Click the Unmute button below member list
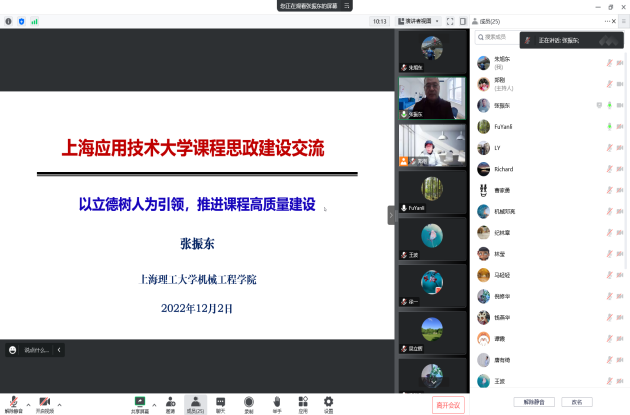Viewport: 630px width, 415px height. point(534,402)
